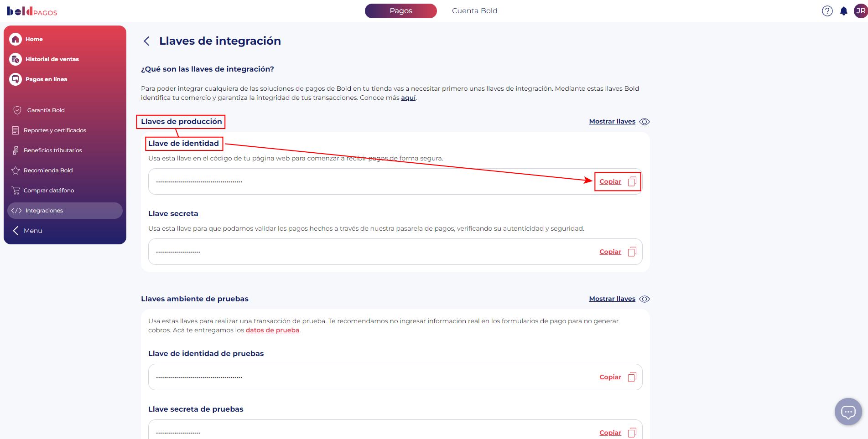
Task: Open the JR user profile avatar
Action: 860,11
